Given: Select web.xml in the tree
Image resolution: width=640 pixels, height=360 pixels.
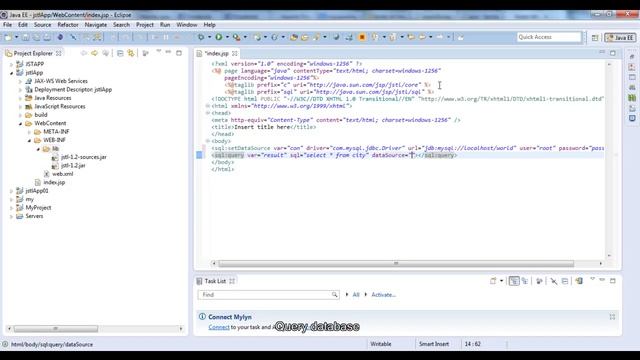Looking at the screenshot, I should (62, 174).
